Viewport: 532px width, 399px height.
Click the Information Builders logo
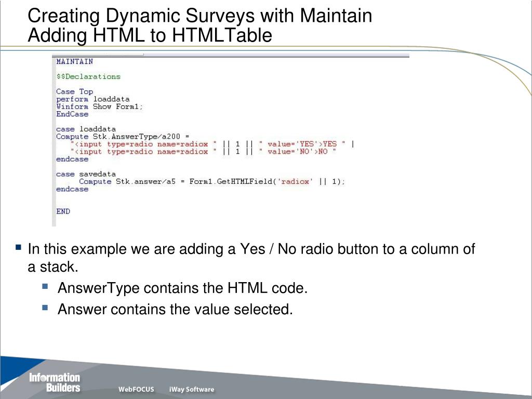point(55,382)
